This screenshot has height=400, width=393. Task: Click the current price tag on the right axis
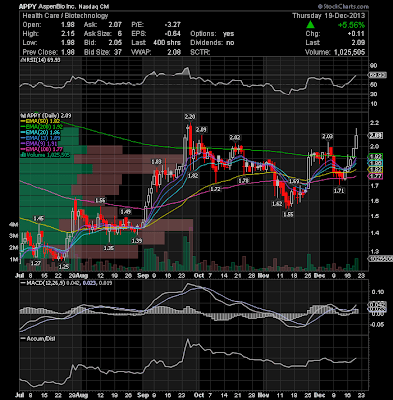click(375, 135)
